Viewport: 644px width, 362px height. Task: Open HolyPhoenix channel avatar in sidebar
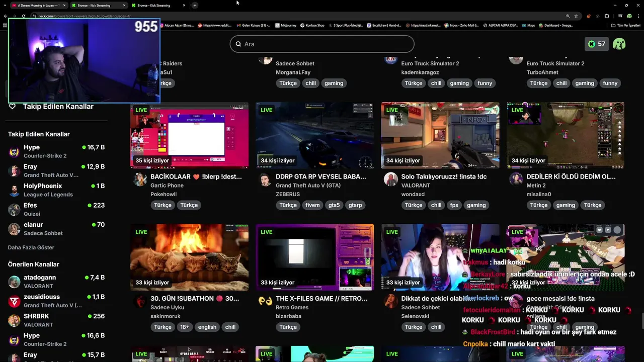(15, 190)
